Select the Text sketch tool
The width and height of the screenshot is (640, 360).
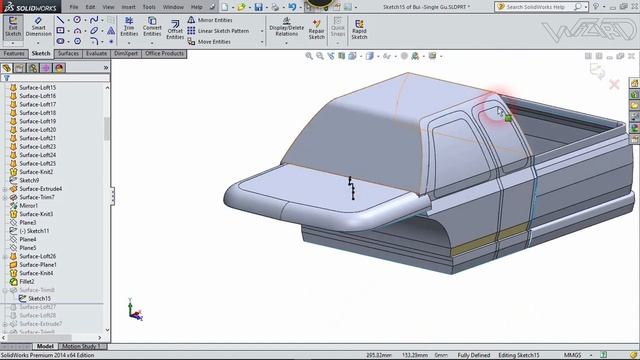pyautogui.click(x=111, y=31)
